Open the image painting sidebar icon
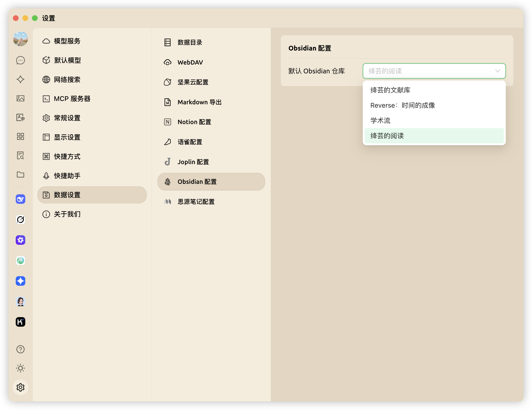Image resolution: width=532 pixels, height=410 pixels. pos(20,98)
